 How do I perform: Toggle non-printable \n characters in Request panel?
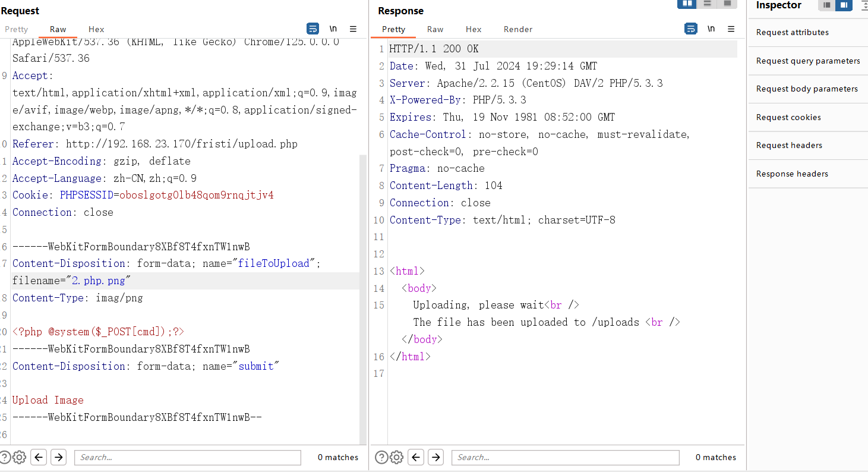tap(333, 29)
